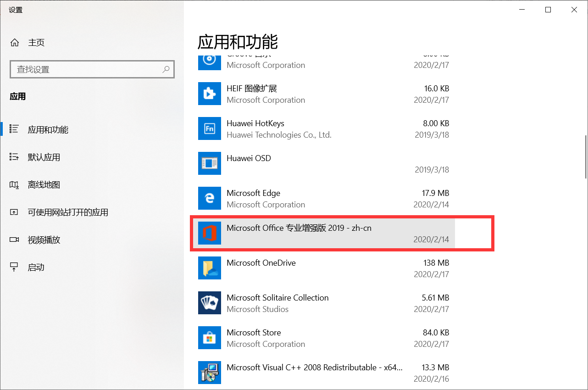
Task: Click the 2020/2/16 Visual C++ date
Action: point(431,379)
